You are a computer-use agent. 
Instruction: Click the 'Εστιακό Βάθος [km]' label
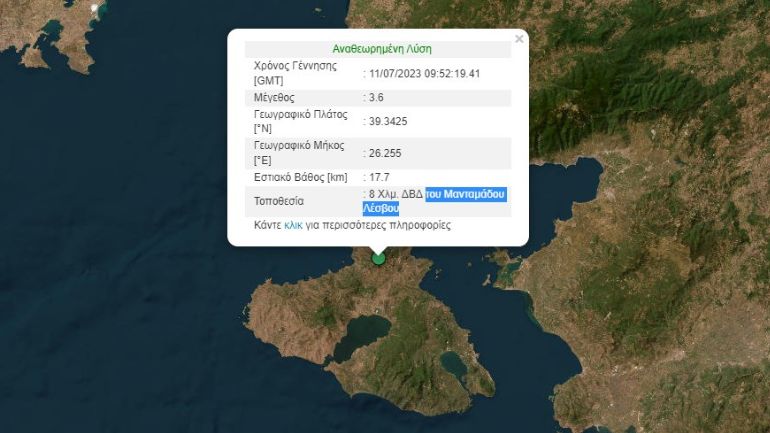click(x=301, y=177)
